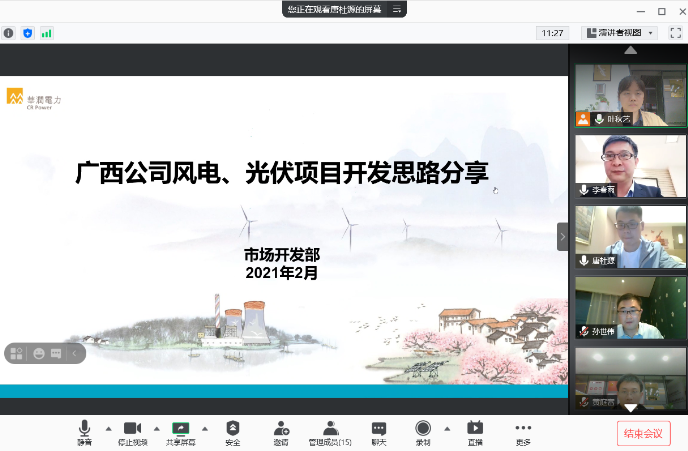Screen dimensions: 688x451
Task: Expand share options arrow next to 共享屏幕
Action: tap(205, 429)
